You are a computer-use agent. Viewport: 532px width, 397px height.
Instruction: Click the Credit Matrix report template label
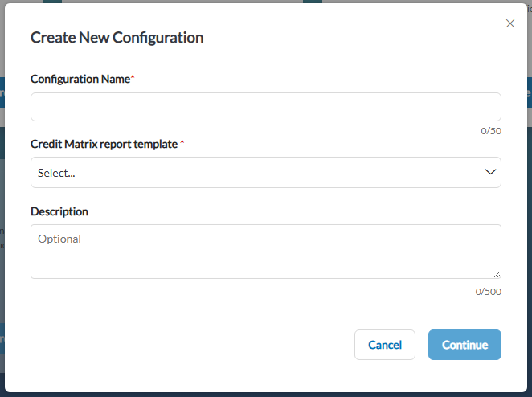104,144
